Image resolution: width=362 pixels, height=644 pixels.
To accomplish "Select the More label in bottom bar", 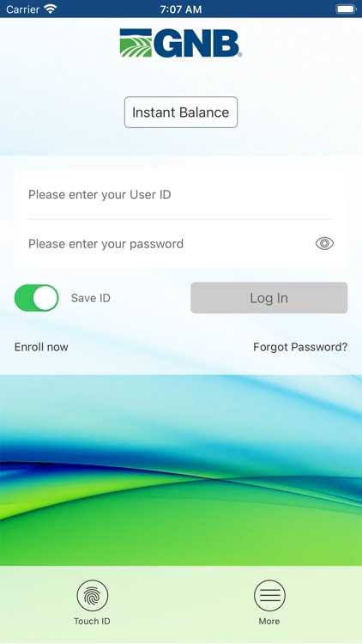I will [269, 621].
